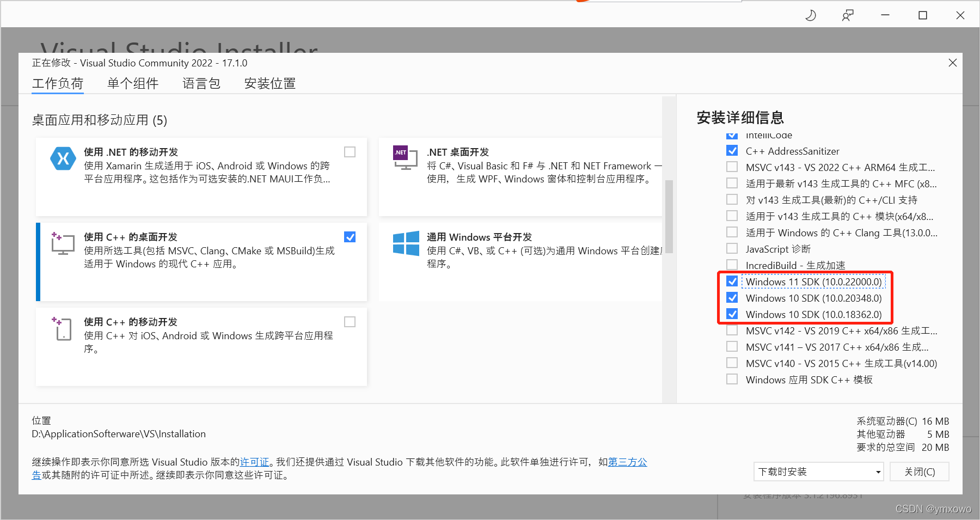Uncheck Windows 10 SDK (10.0.20348.0)
Image resolution: width=980 pixels, height=520 pixels.
(x=732, y=297)
